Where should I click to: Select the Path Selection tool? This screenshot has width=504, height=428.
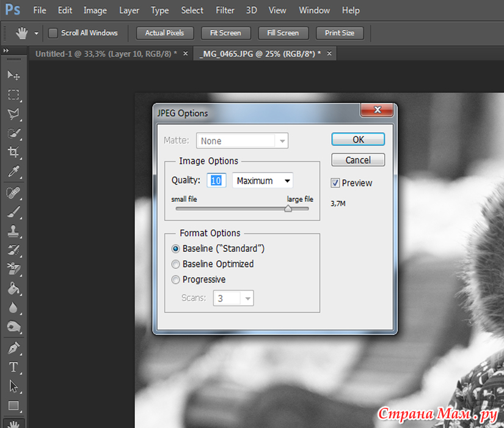(13, 386)
